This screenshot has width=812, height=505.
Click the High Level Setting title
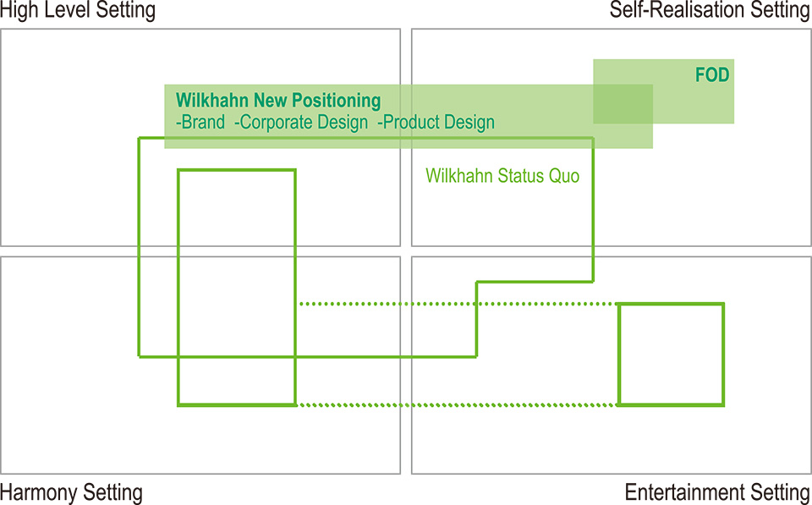[78, 10]
